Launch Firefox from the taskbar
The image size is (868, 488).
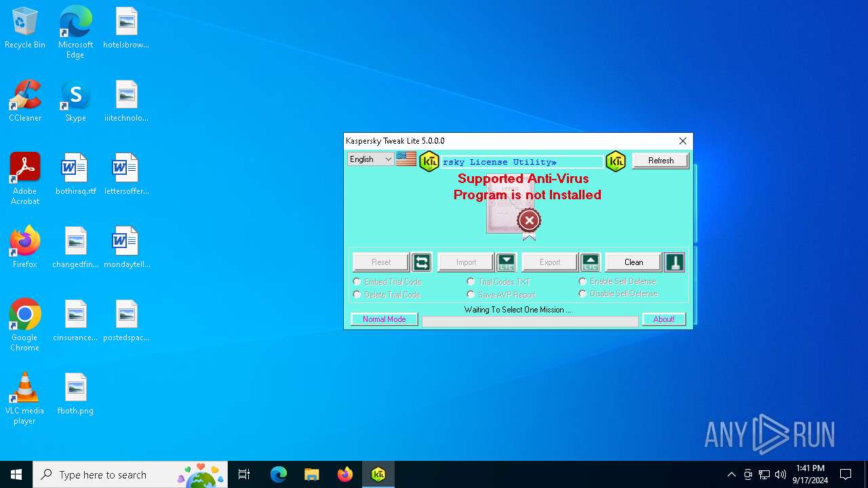click(x=345, y=474)
